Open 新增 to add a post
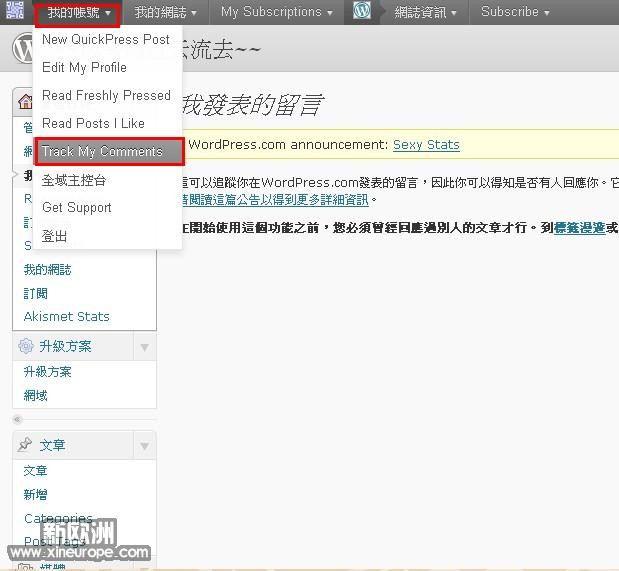619x571 pixels. (36, 494)
